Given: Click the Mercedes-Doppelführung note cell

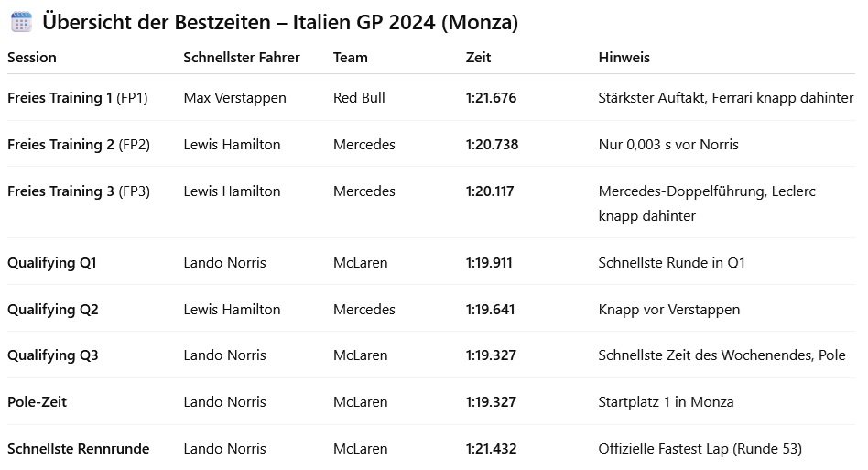Looking at the screenshot, I should pos(707,203).
